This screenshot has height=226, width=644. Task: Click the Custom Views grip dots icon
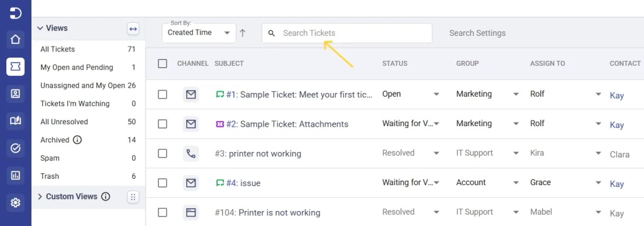coord(133,197)
